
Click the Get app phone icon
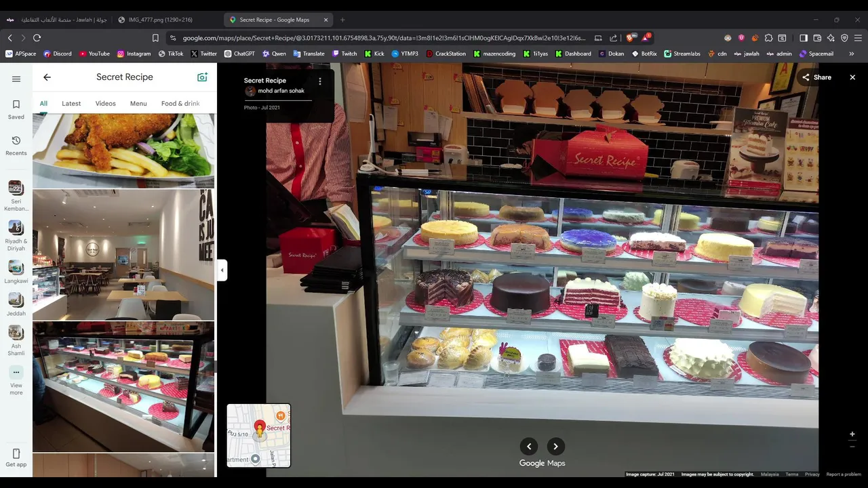pos(16,453)
